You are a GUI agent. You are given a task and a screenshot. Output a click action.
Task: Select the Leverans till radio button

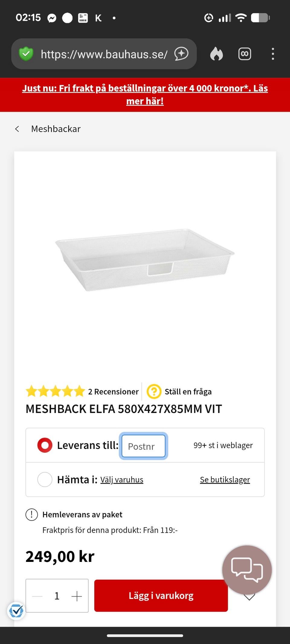[x=45, y=445]
